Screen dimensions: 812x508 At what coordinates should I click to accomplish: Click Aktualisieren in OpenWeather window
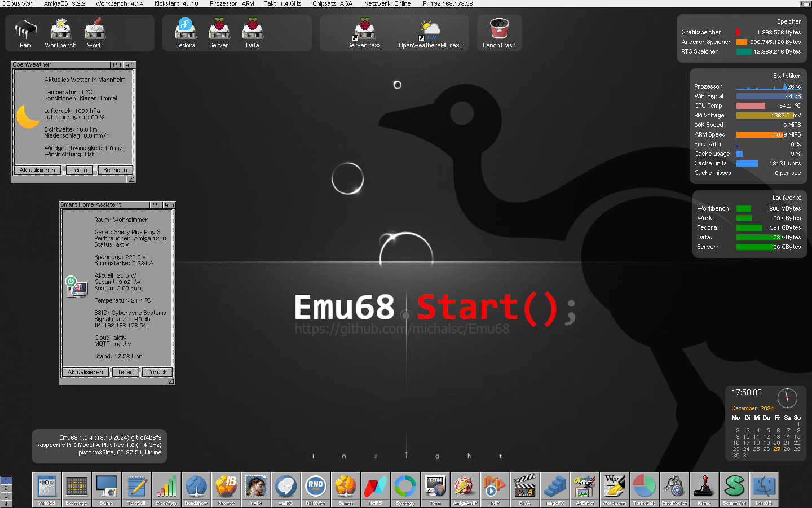point(37,170)
